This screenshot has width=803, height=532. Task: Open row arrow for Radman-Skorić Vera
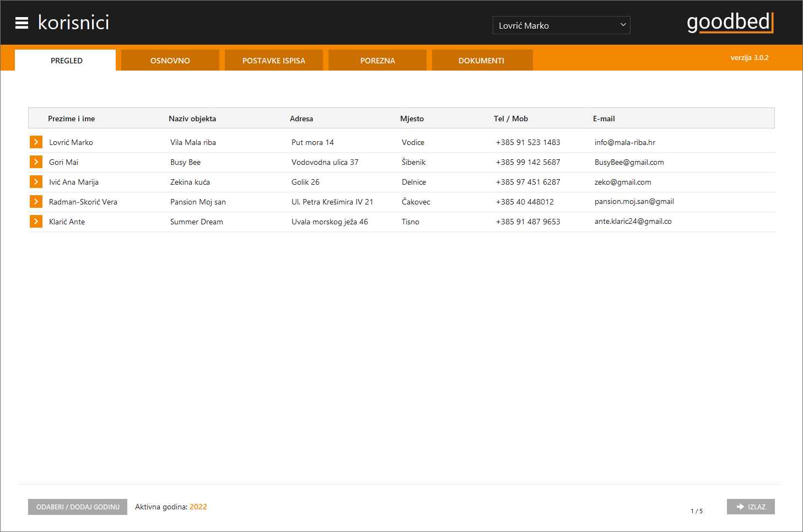click(36, 202)
